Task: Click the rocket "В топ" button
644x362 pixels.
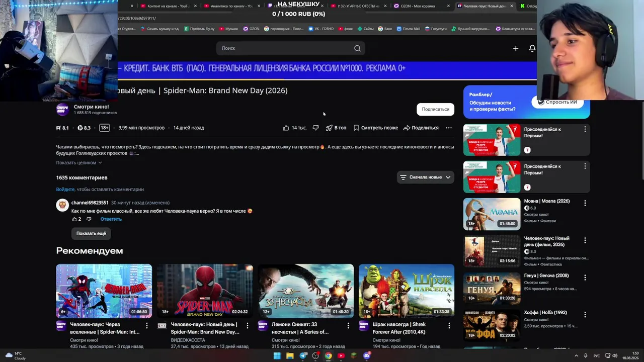Action: coord(336,128)
